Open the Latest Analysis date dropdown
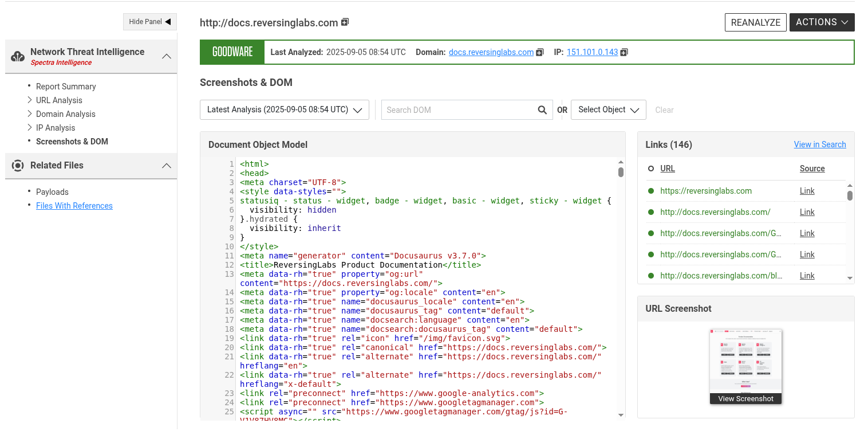The height and width of the screenshot is (435, 868). 284,110
